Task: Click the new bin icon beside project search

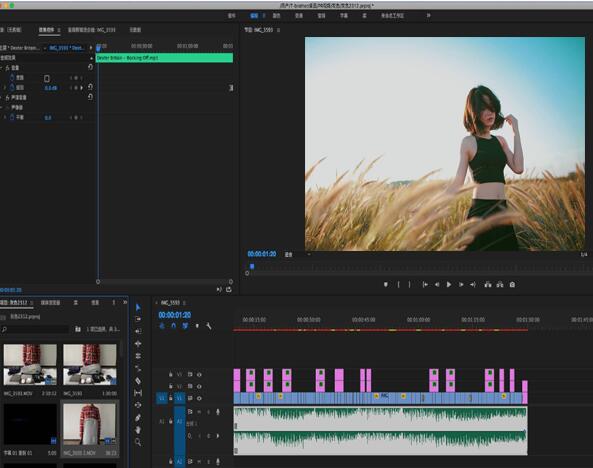Action: pos(78,329)
